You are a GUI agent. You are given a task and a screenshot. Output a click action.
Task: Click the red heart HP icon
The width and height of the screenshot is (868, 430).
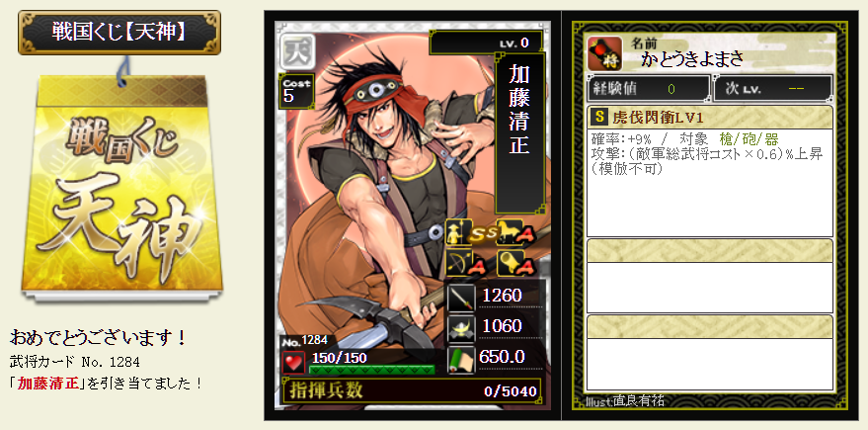(293, 364)
